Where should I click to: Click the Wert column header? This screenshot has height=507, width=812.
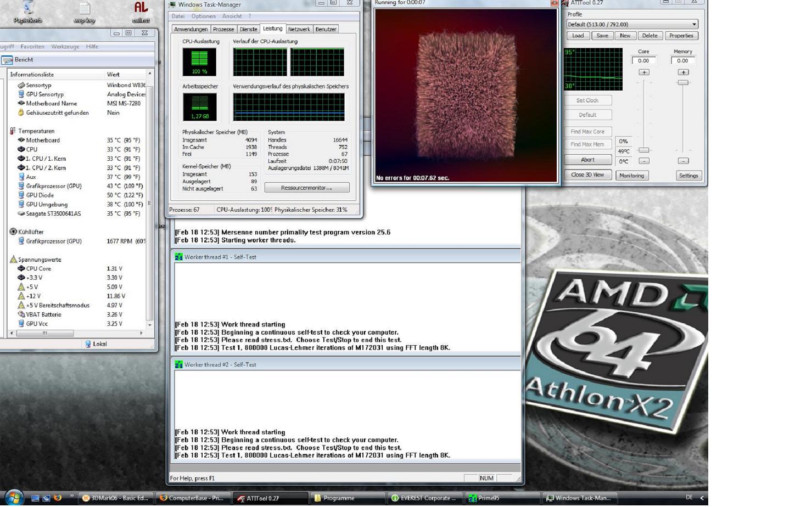(x=125, y=74)
